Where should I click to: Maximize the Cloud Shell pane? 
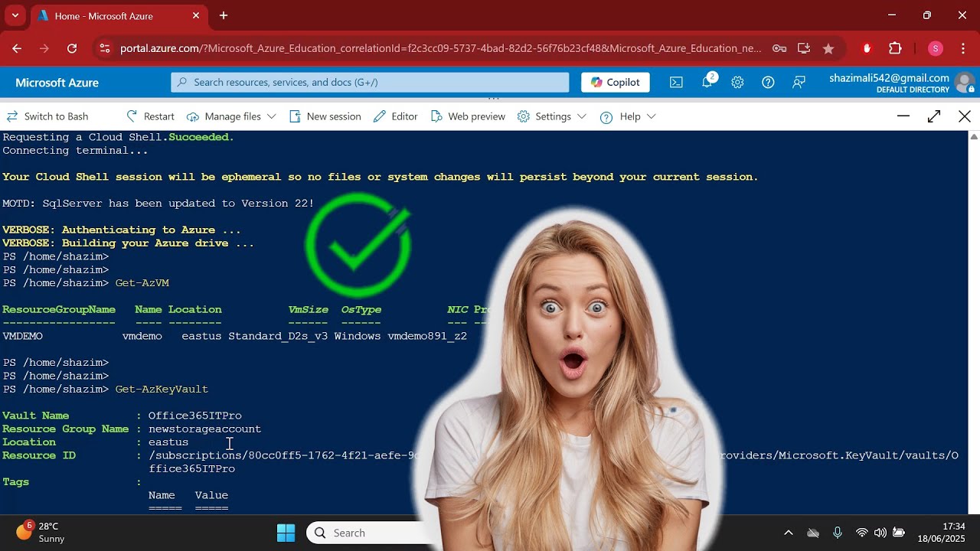(x=934, y=116)
